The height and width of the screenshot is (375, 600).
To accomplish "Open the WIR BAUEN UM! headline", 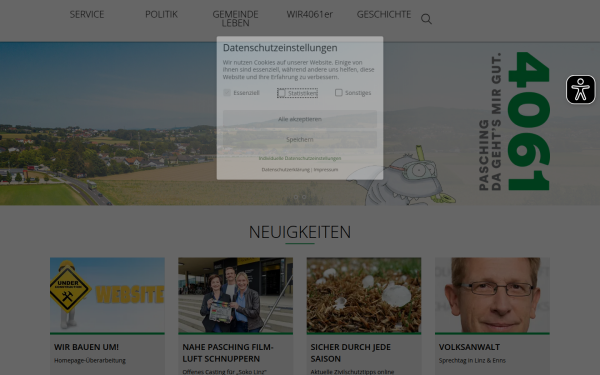I will (x=86, y=347).
